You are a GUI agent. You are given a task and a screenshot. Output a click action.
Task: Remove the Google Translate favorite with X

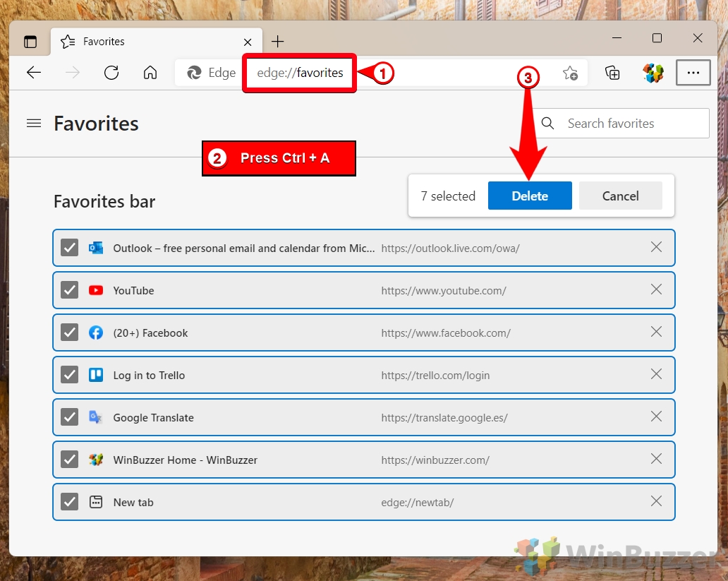tap(657, 417)
